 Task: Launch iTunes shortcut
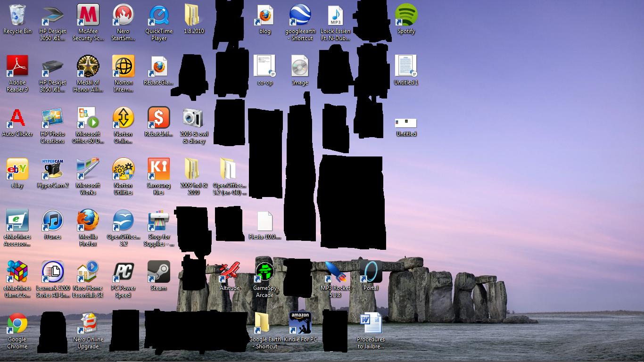52,221
